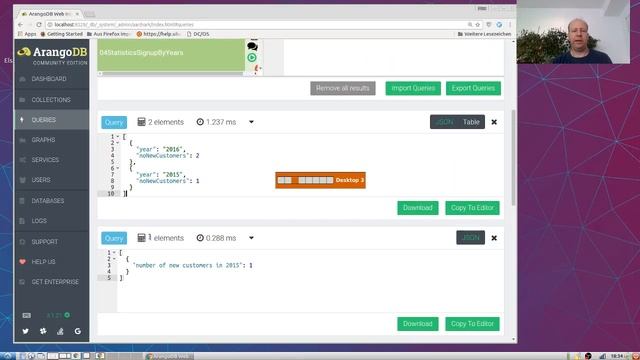640x360 pixels.
Task: Explain the 04StatisticsSignupByYears query via speech-bubble icon
Action: click(x=252, y=46)
